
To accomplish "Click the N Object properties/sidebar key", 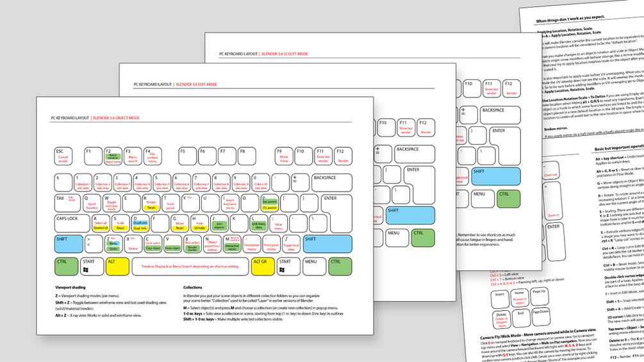I will click(212, 244).
